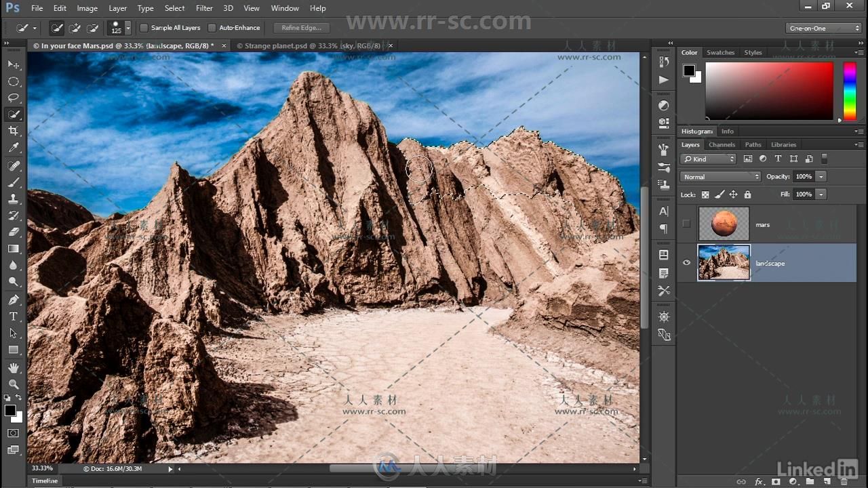This screenshot has height=488, width=868.
Task: Select the Healing Brush tool
Action: pos(14,166)
